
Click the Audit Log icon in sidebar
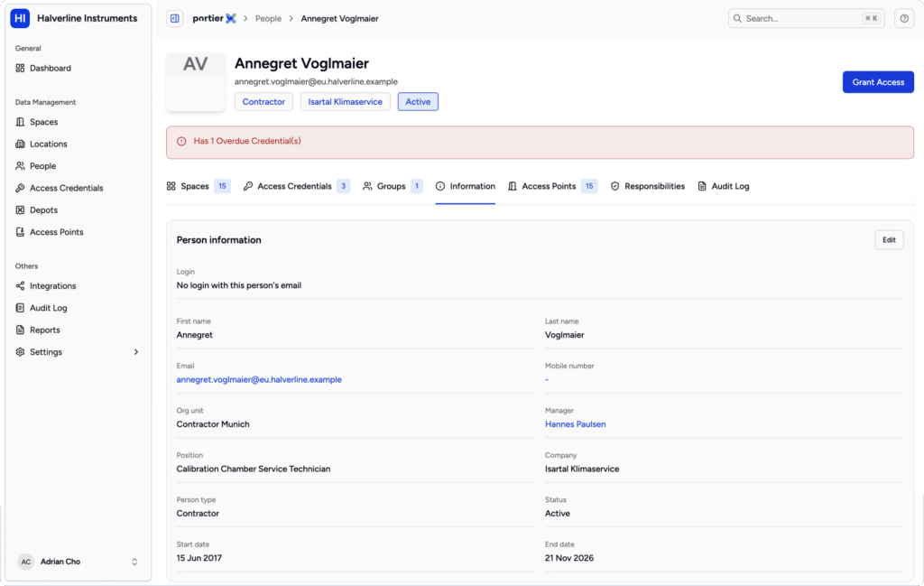coord(20,308)
